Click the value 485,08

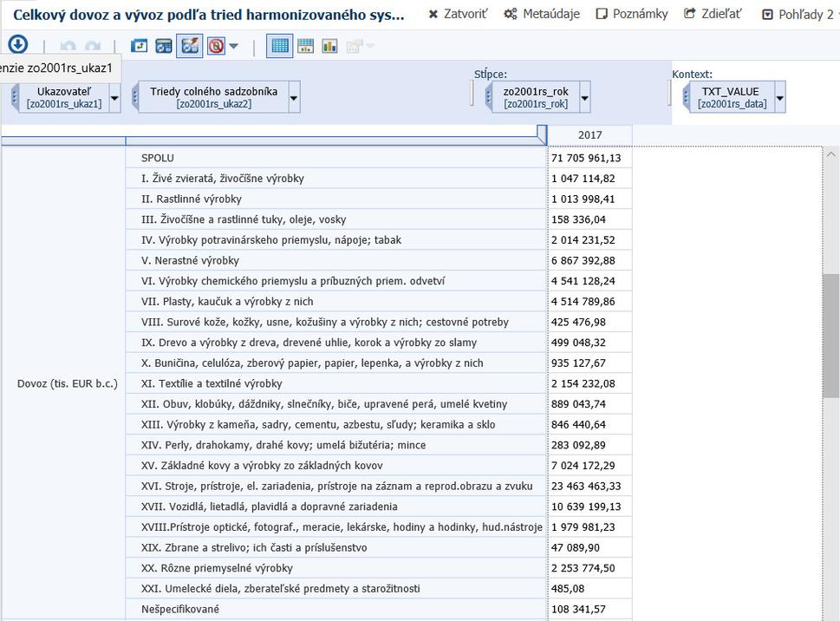(x=567, y=589)
